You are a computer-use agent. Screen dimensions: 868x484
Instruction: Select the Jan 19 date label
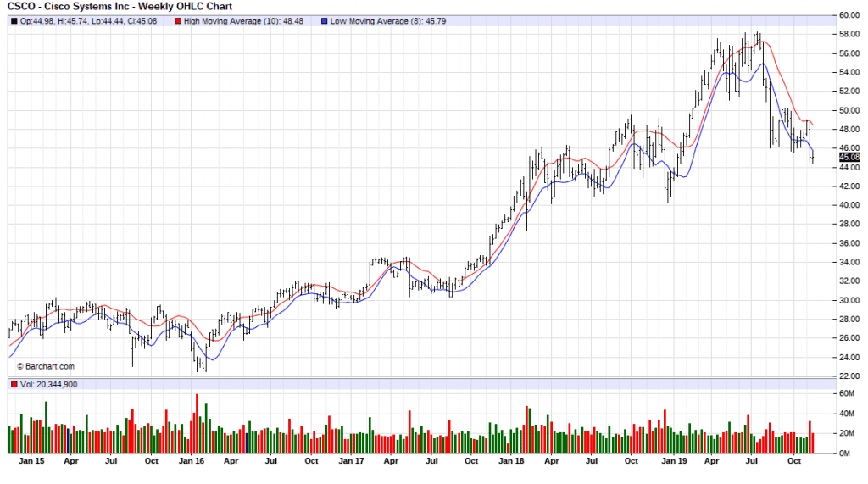pos(674,462)
